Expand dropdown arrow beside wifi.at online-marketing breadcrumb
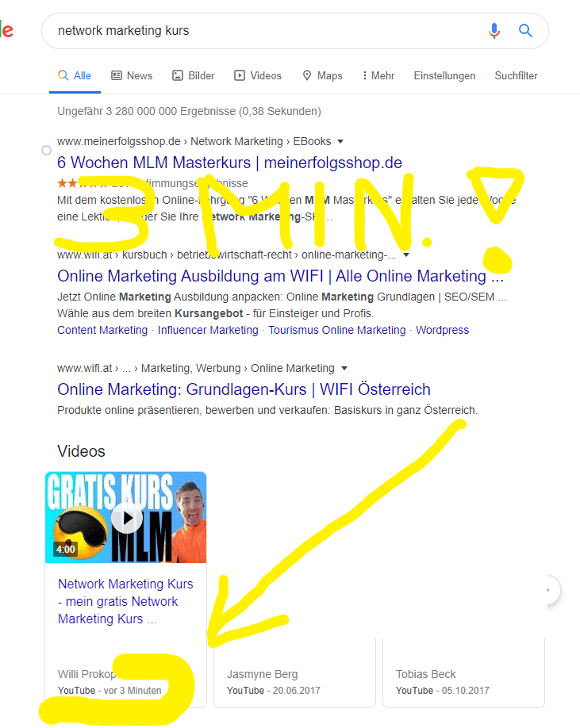The image size is (580, 728). [x=406, y=255]
